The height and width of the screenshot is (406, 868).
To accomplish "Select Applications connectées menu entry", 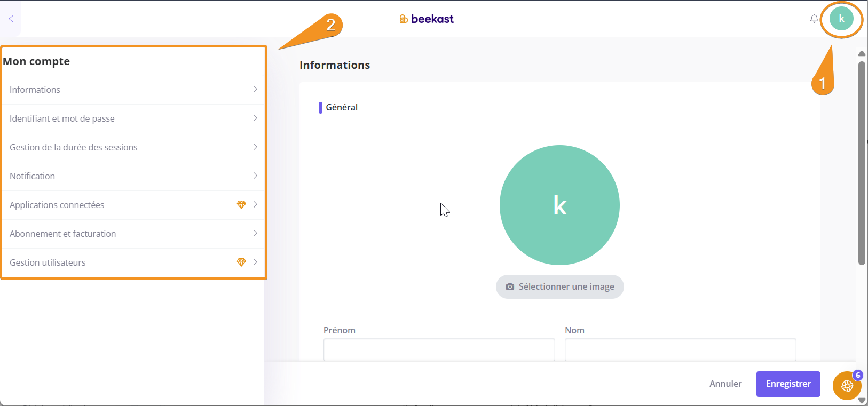I will tap(57, 205).
